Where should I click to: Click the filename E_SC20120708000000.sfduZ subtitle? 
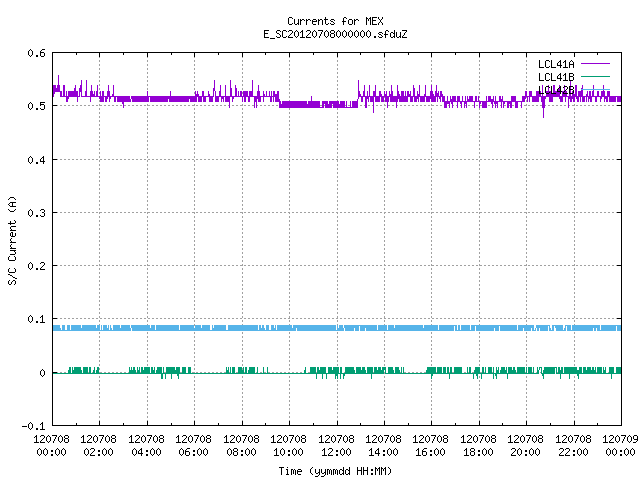click(x=335, y=34)
